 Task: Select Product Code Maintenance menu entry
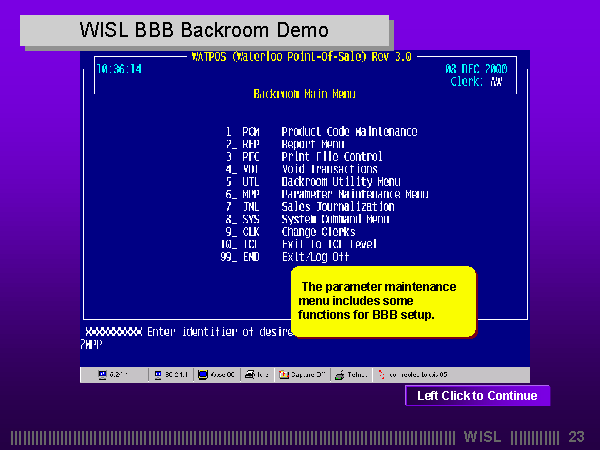[348, 131]
